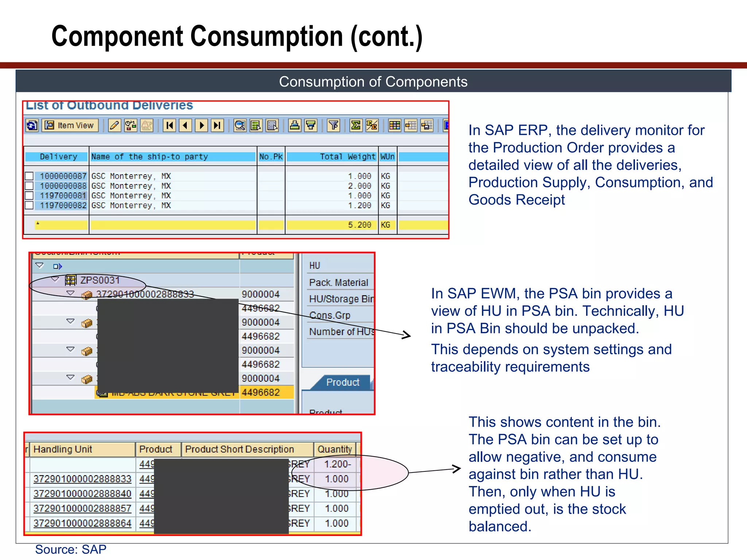The height and width of the screenshot is (560, 747).
Task: Click the greyed-out warning log icon
Action: point(147,126)
